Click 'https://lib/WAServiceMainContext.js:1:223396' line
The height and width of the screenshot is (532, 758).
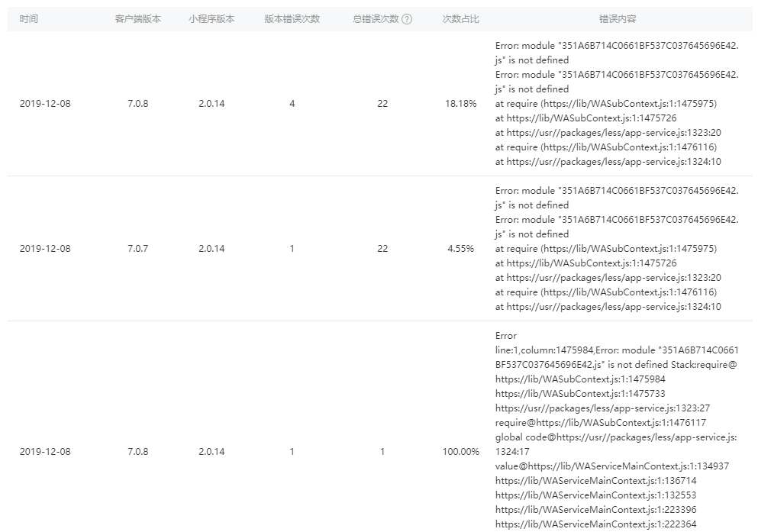pyautogui.click(x=595, y=509)
